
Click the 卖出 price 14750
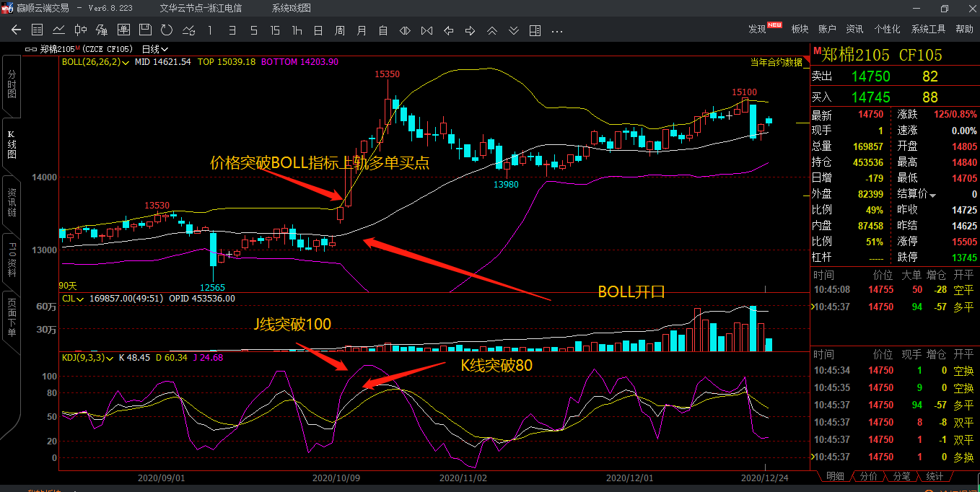pos(871,76)
